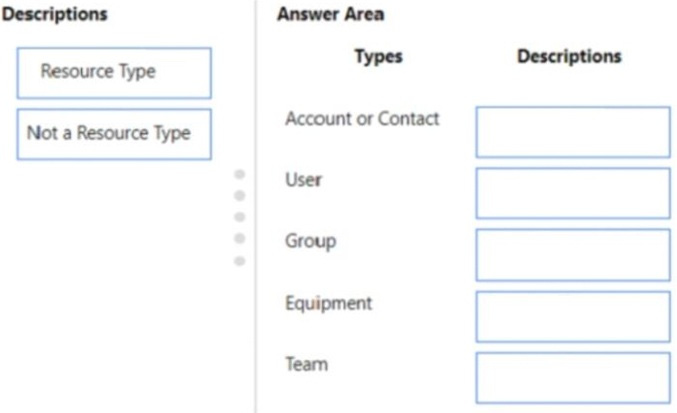
Task: Select the Not a Resource Type box
Action: coord(114,134)
